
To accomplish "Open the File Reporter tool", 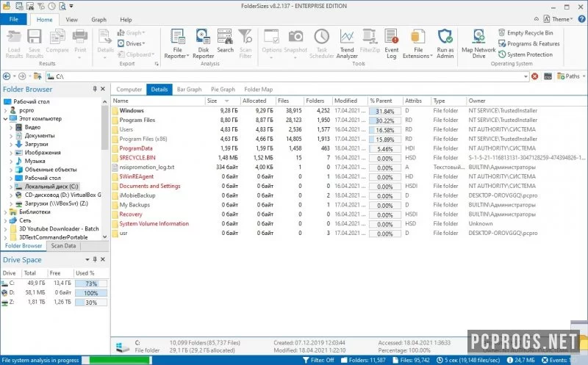I will (177, 44).
